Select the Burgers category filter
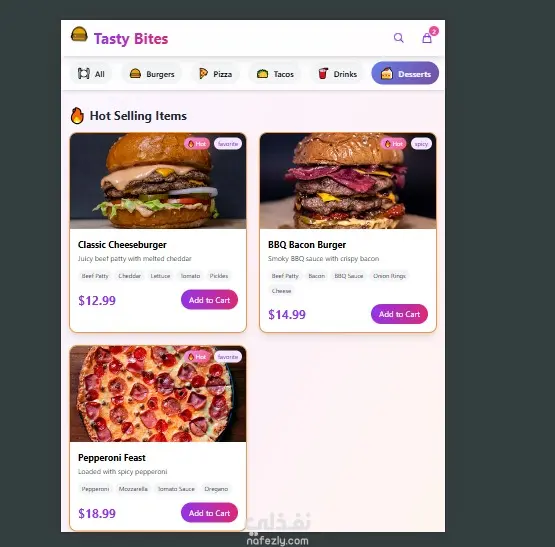 point(152,74)
